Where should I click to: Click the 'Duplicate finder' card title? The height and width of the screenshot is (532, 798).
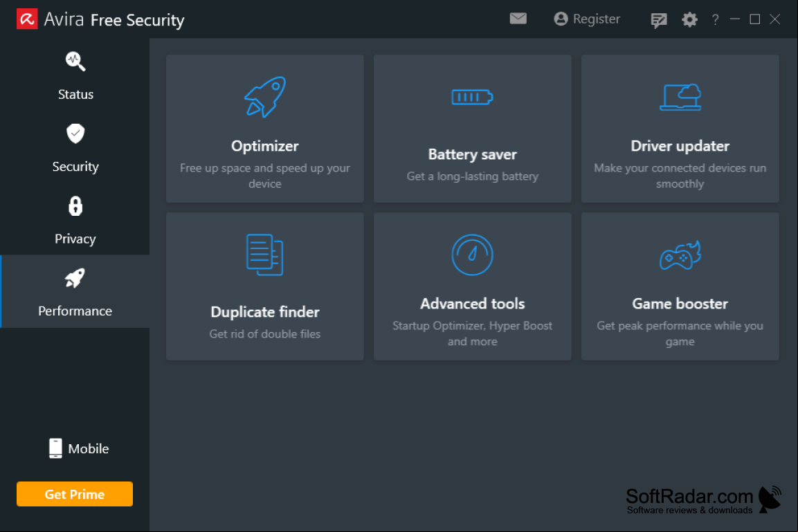pyautogui.click(x=265, y=312)
